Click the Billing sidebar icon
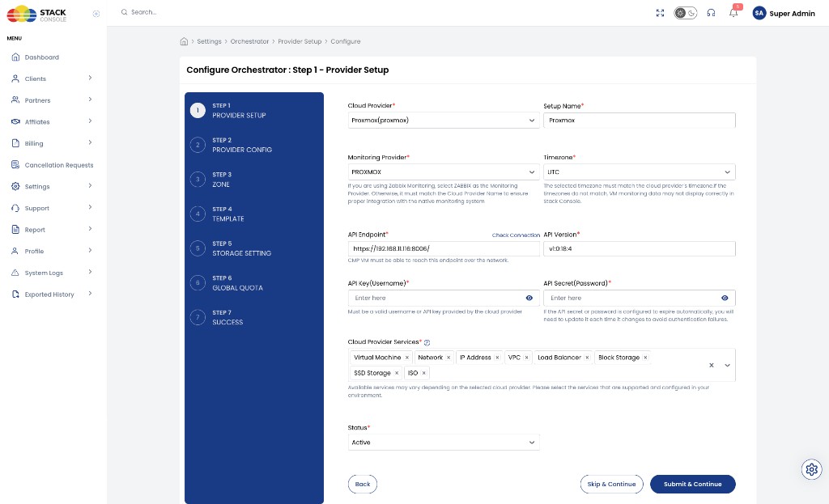The height and width of the screenshot is (504, 829). pyautogui.click(x=15, y=143)
